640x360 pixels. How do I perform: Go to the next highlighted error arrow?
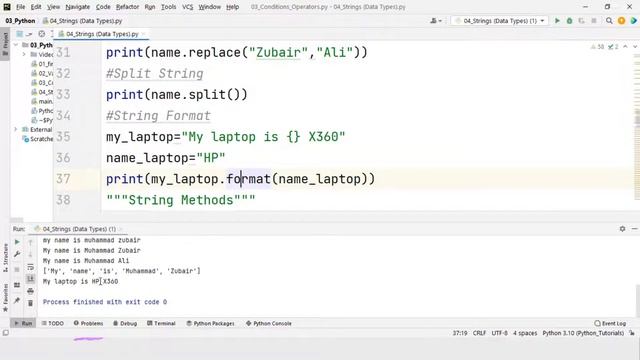pyautogui.click(x=635, y=47)
